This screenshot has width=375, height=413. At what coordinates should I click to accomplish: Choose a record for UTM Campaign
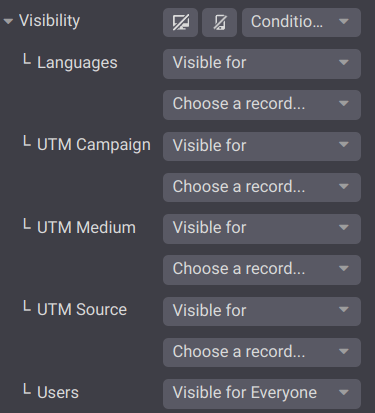(x=262, y=187)
